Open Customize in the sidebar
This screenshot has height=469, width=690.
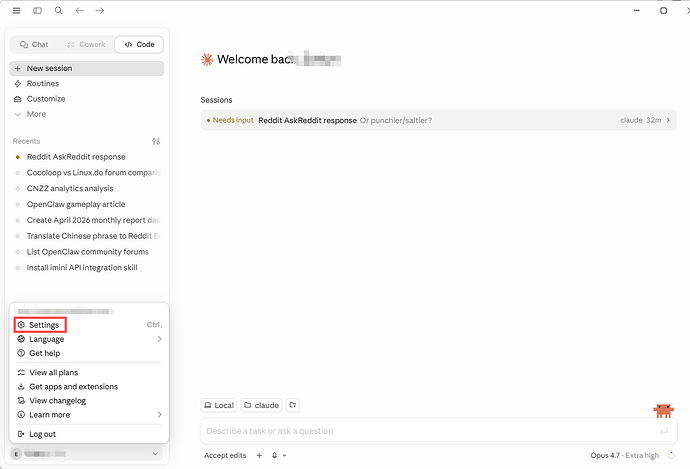point(87,99)
